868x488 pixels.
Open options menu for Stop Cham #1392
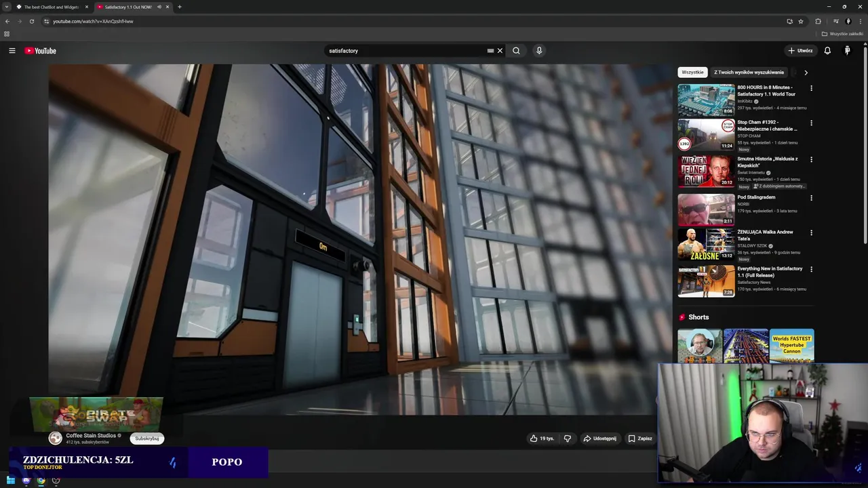[811, 123]
